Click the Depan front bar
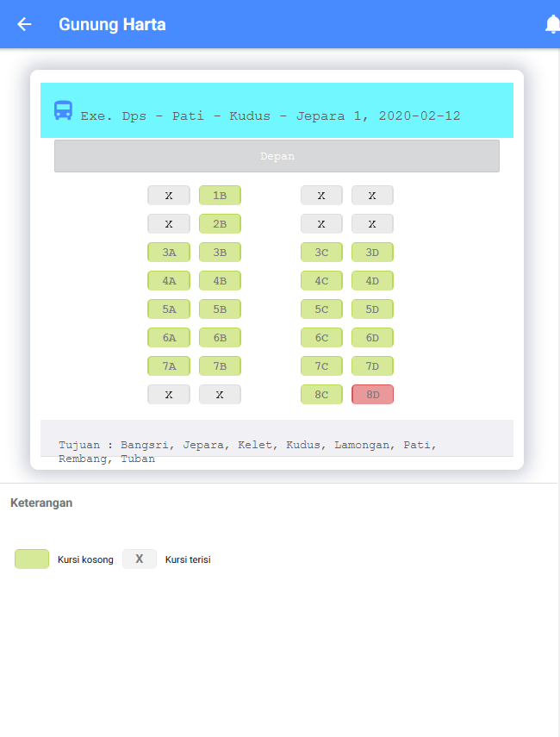The image size is (560, 737). 277,156
